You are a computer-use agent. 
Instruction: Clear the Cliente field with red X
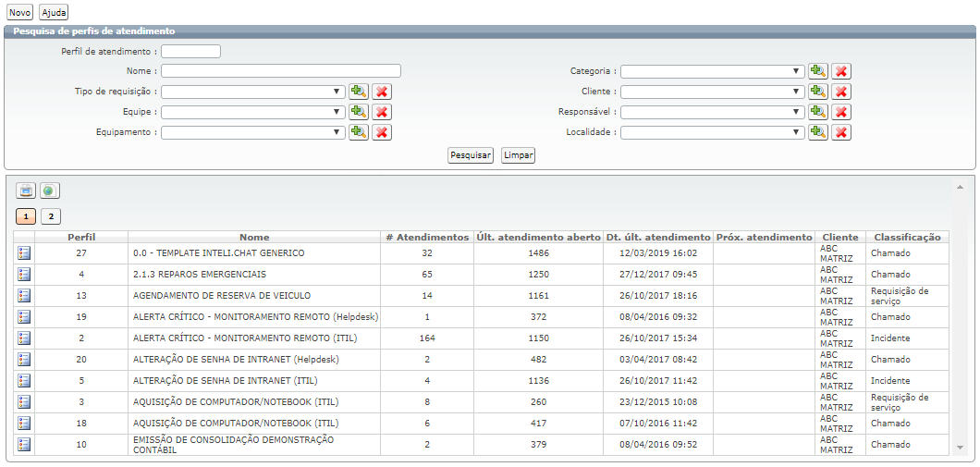coord(841,92)
